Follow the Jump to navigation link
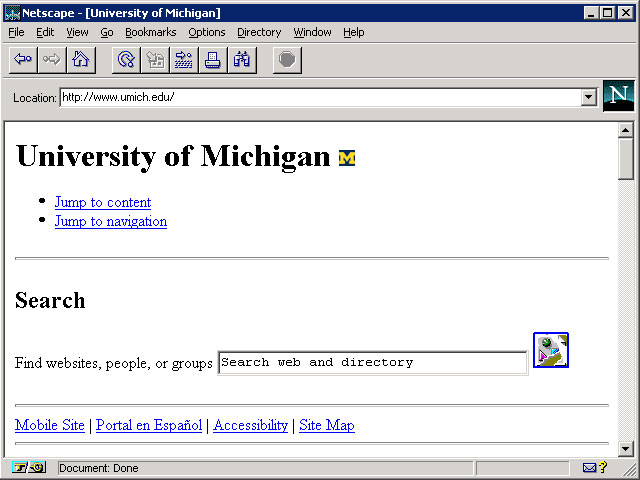The image size is (640, 480). pos(111,221)
